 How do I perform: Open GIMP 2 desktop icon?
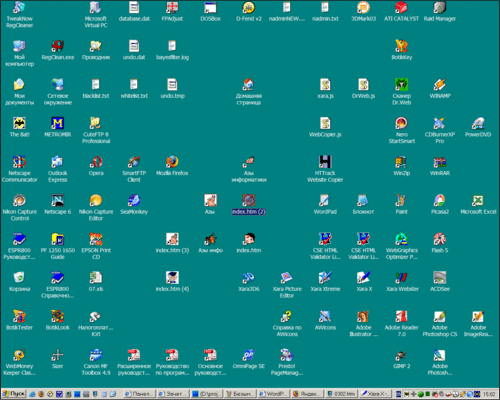click(401, 355)
